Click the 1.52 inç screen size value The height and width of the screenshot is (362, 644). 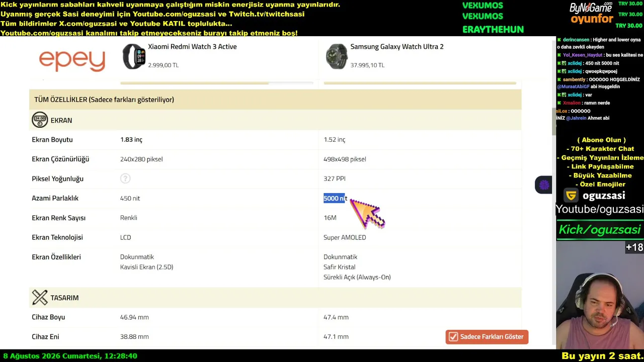335,140
